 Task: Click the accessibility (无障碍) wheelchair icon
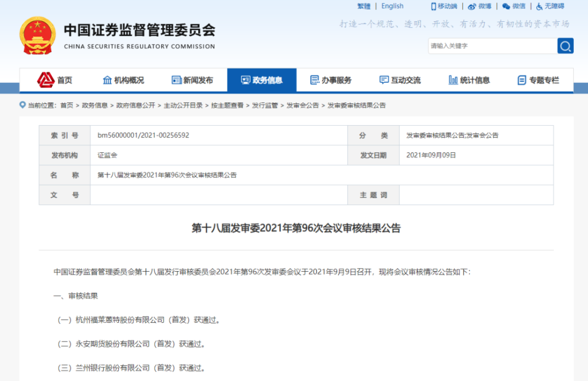click(x=539, y=6)
